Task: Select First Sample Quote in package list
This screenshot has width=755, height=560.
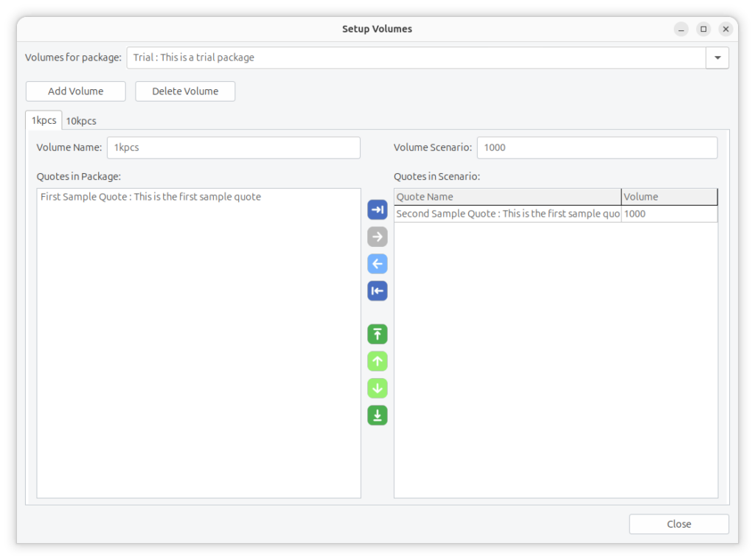Action: [x=151, y=197]
